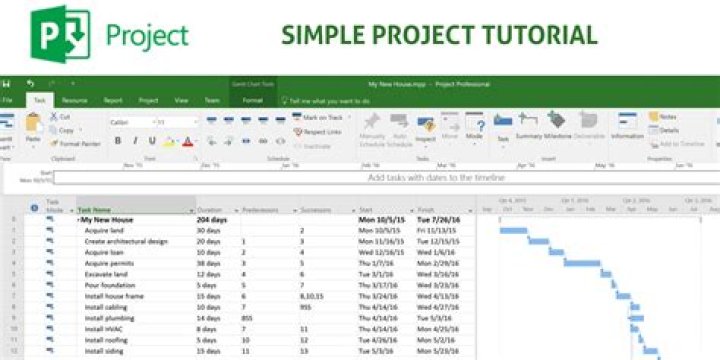The image size is (720, 360).
Task: Switch to the Resource ribbon tab
Action: click(x=74, y=101)
